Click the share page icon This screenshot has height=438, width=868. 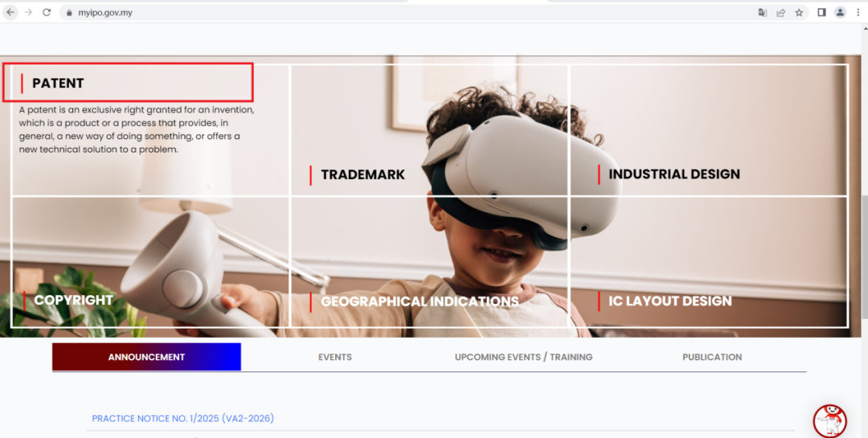click(x=780, y=12)
